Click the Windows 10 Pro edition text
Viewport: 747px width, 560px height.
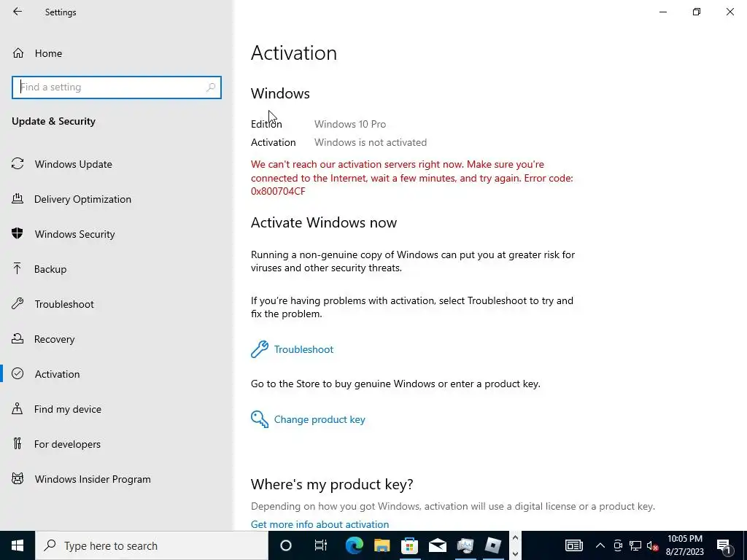[350, 124]
